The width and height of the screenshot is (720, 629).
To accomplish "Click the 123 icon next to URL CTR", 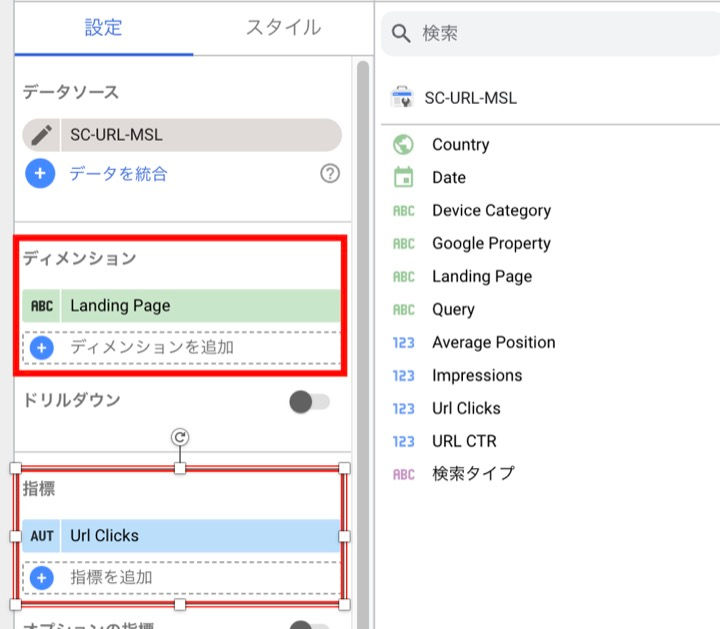I will [x=404, y=442].
